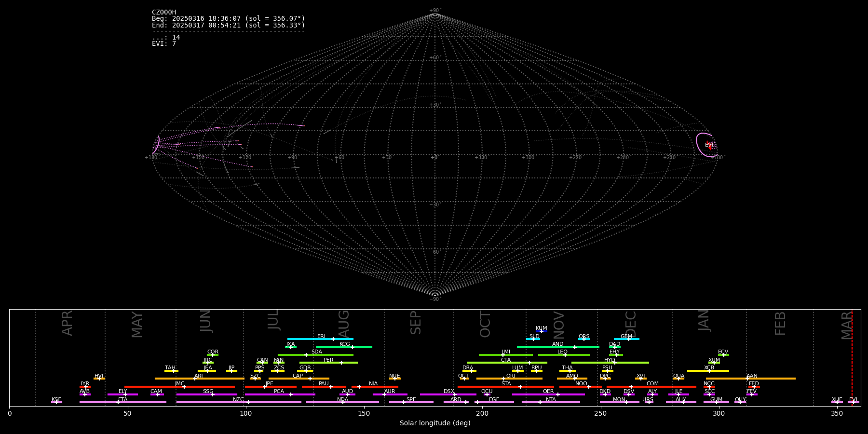The height and width of the screenshot is (434, 868).
Task: Select the XCB yellow activity bar
Action: pos(708,371)
